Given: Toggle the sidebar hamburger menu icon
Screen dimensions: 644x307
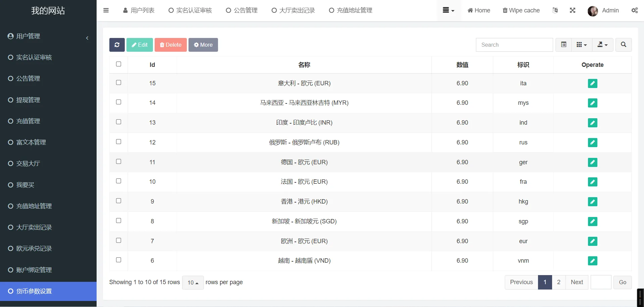Looking at the screenshot, I should click(x=106, y=10).
